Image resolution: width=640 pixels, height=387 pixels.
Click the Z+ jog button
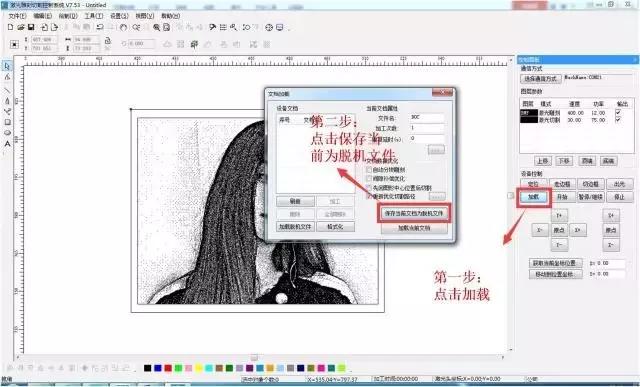[611, 215]
